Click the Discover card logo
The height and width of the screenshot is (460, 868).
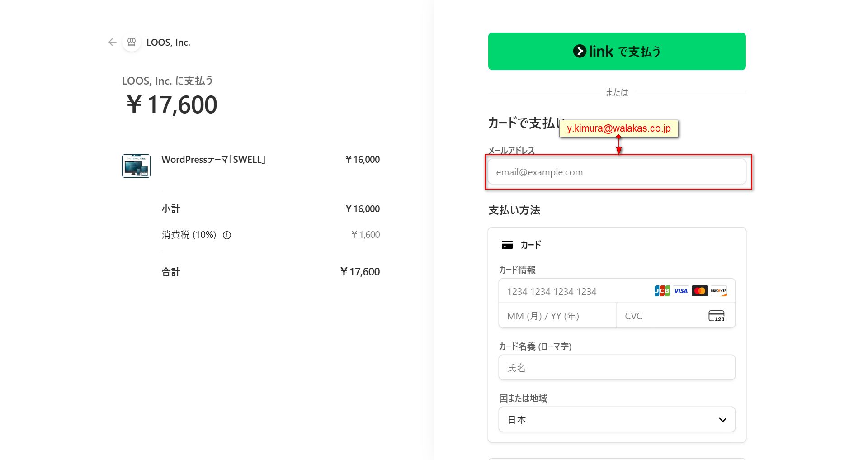point(718,291)
